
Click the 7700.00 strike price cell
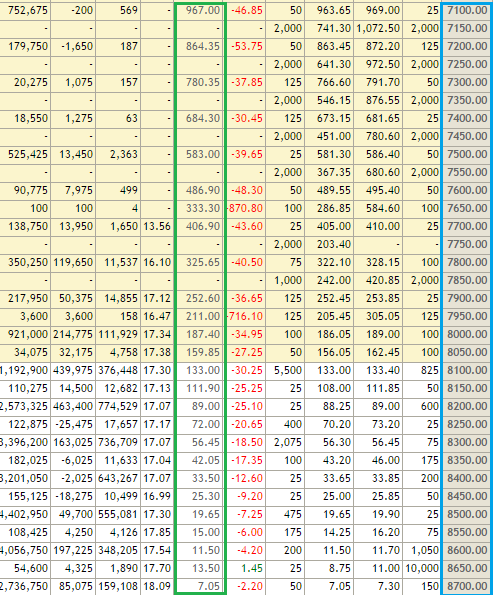click(467, 227)
